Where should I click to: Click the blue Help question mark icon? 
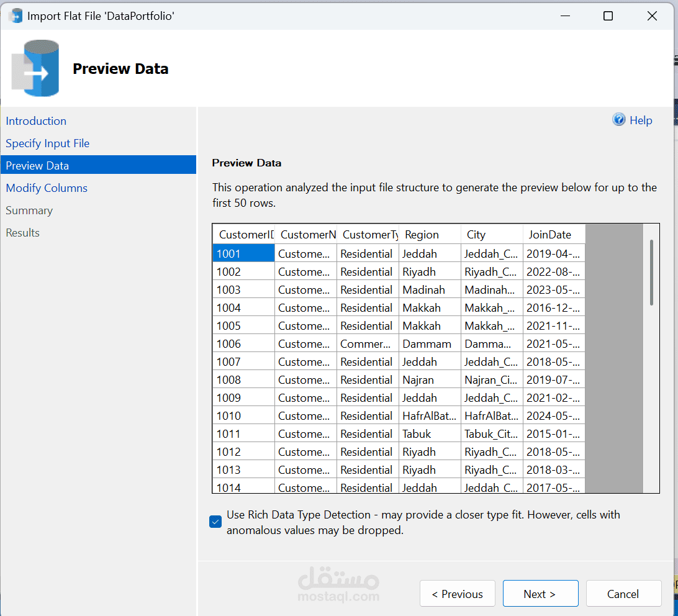click(x=618, y=120)
